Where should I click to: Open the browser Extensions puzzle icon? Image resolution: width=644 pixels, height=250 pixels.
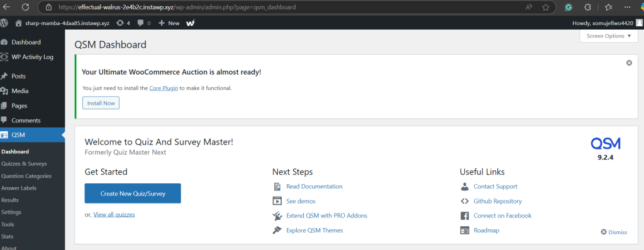pyautogui.click(x=588, y=7)
